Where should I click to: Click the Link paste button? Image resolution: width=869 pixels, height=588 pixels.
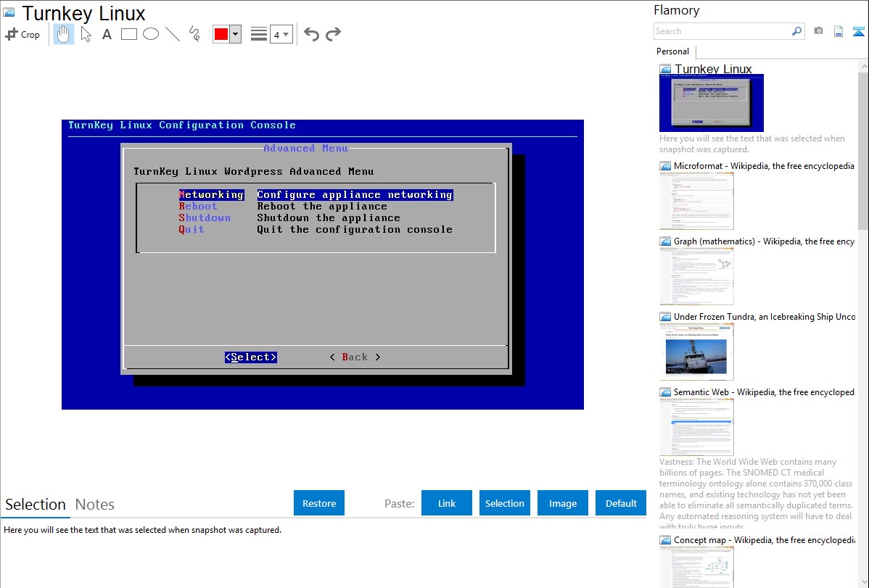(447, 503)
